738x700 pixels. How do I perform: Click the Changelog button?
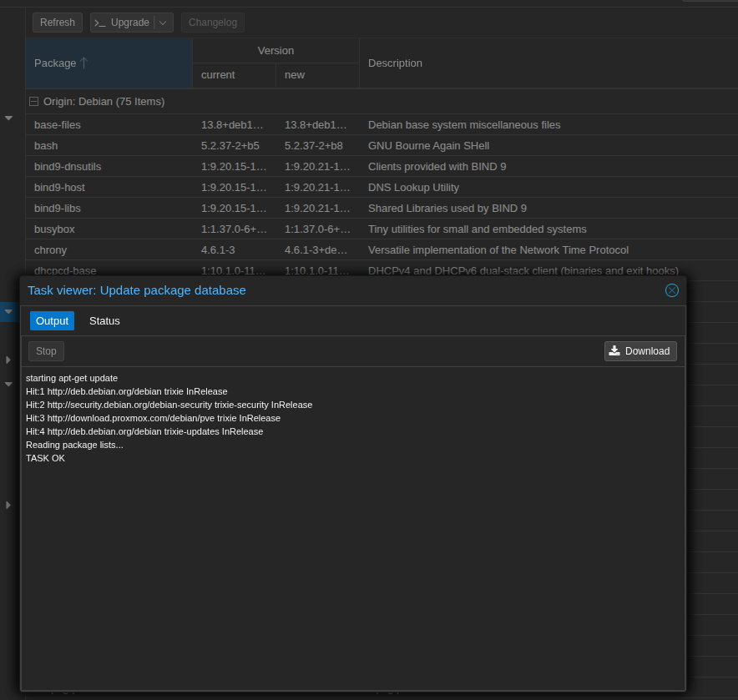pos(212,23)
